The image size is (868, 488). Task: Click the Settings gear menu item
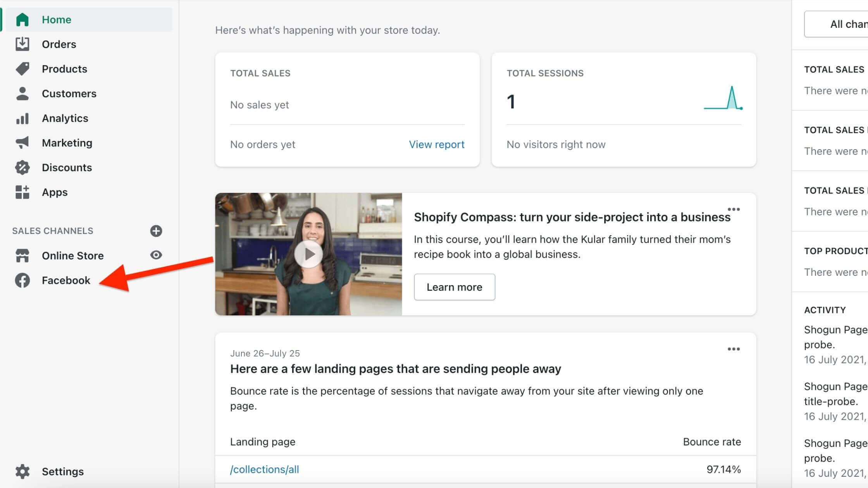[x=63, y=471]
